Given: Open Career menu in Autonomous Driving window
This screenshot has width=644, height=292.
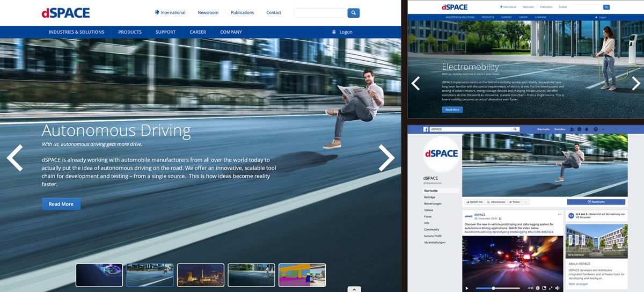Looking at the screenshot, I should pyautogui.click(x=198, y=32).
